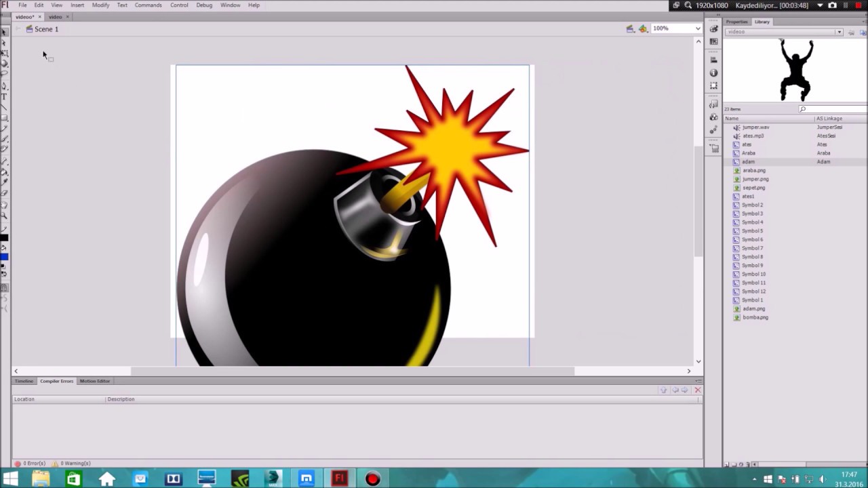Select the Hand tool
The width and height of the screenshot is (868, 488).
4,205
